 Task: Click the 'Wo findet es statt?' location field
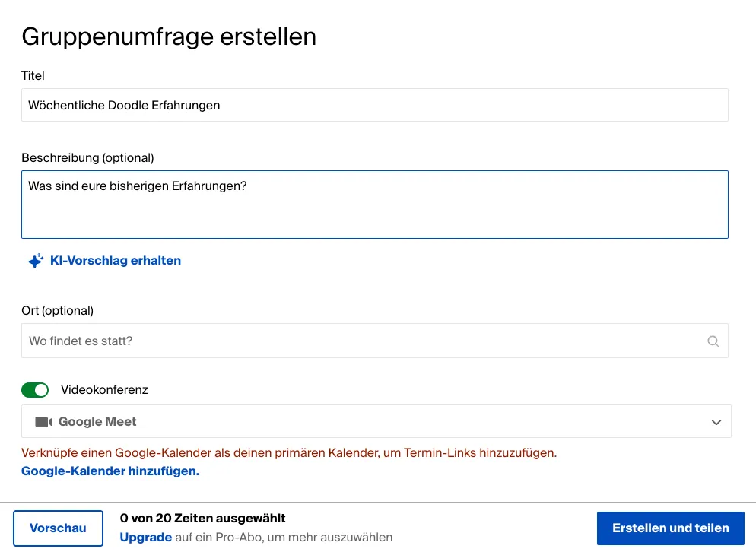[x=365, y=341]
